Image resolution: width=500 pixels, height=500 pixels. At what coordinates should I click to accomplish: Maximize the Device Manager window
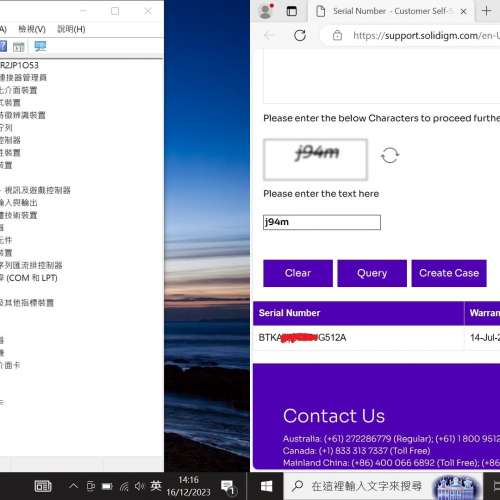tap(115, 11)
